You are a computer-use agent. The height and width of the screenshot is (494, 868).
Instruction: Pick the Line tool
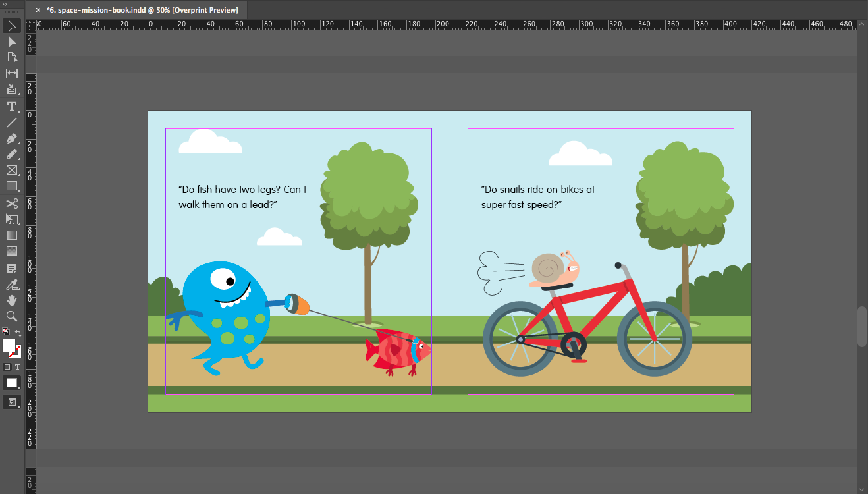(x=12, y=123)
